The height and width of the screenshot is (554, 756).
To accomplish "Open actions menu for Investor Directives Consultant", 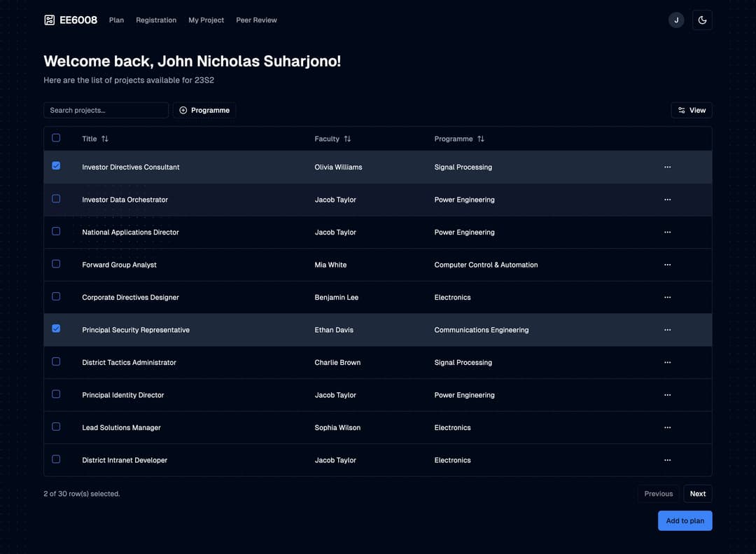I will click(667, 167).
